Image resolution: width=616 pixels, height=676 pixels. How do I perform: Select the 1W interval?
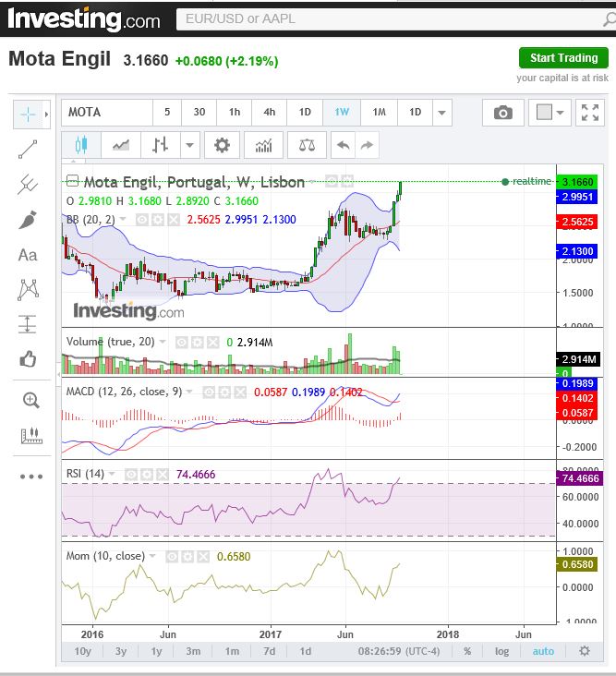click(x=342, y=113)
